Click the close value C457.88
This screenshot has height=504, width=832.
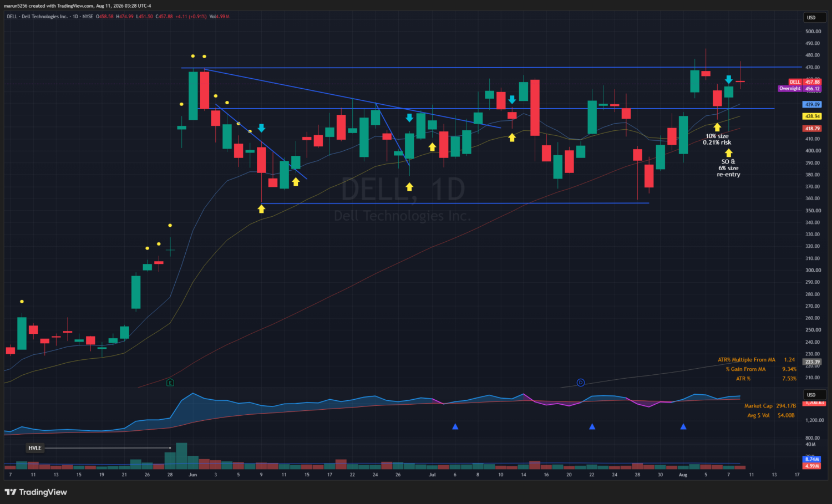click(164, 17)
